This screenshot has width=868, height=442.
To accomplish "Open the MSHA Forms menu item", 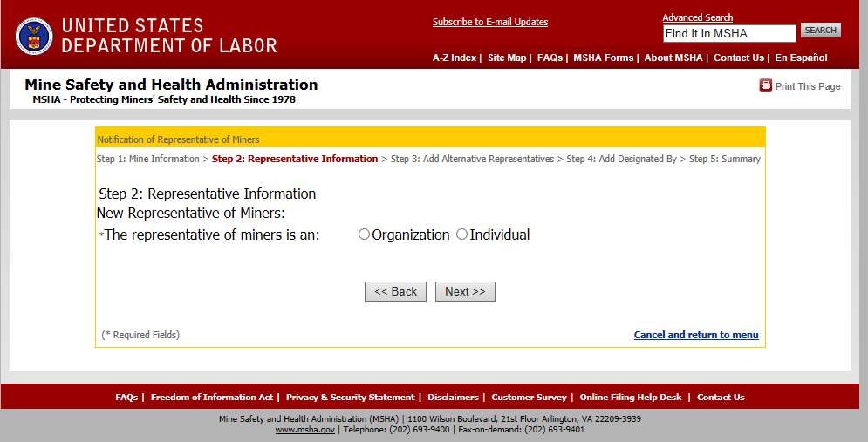I will (x=604, y=58).
